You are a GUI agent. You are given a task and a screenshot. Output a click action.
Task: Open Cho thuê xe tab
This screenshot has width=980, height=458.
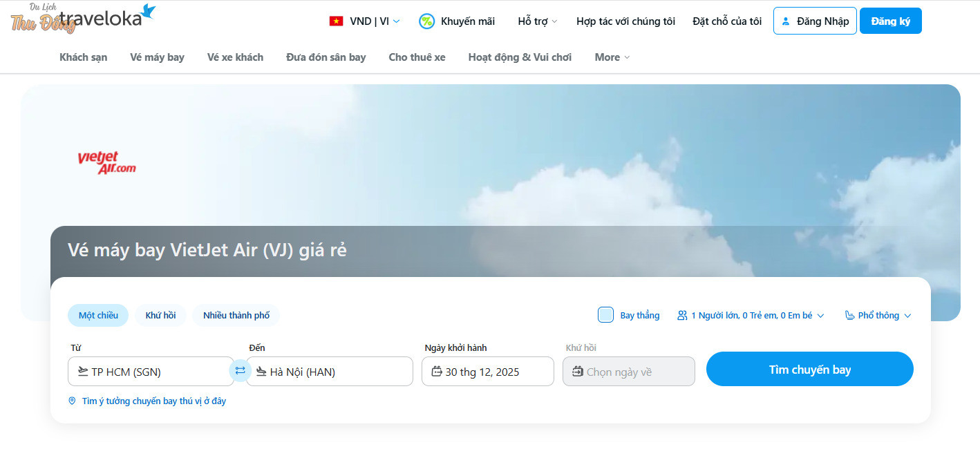[417, 57]
